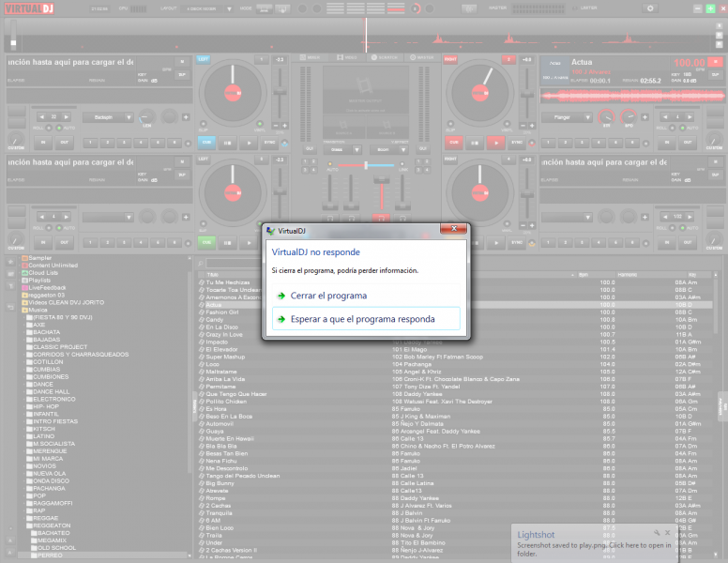The width and height of the screenshot is (728, 563).
Task: Hit the red CUE button on deck 2
Action: click(x=454, y=143)
